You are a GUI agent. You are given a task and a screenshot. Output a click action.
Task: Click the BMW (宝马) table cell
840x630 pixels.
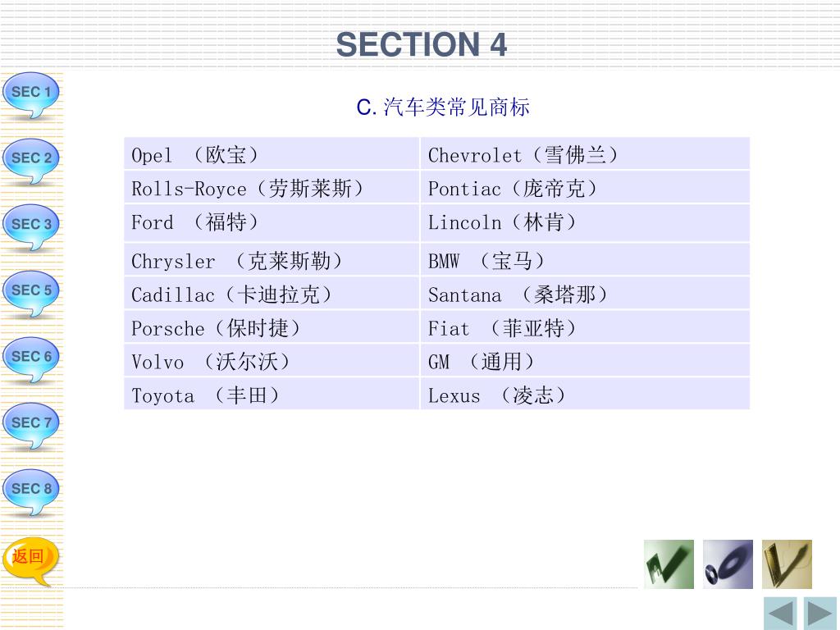pos(585,259)
